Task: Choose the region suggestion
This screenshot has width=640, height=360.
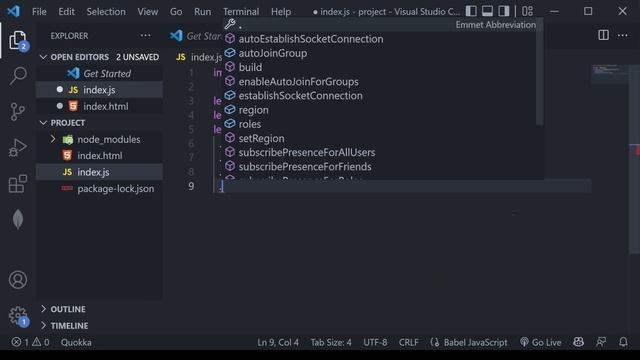Action: click(380, 110)
